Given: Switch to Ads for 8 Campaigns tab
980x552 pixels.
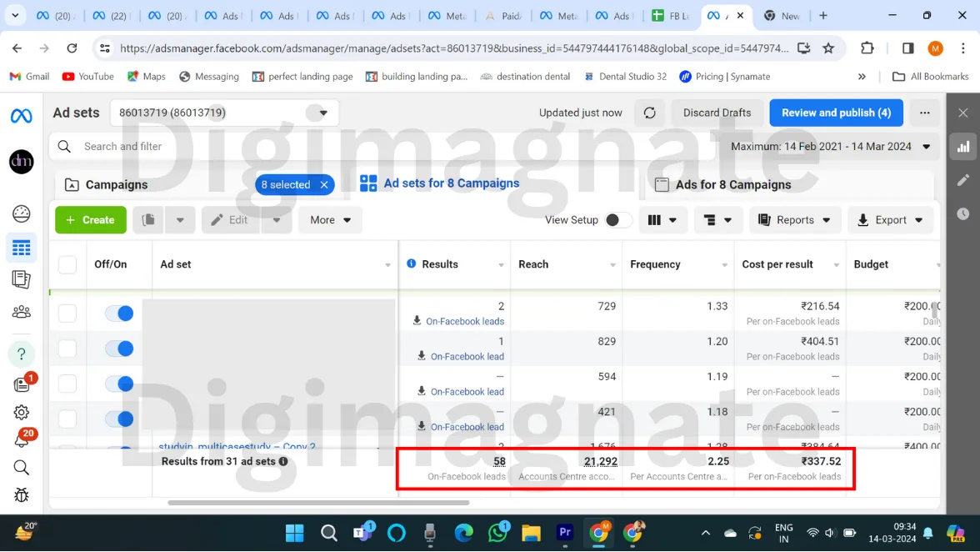Looking at the screenshot, I should pos(723,185).
